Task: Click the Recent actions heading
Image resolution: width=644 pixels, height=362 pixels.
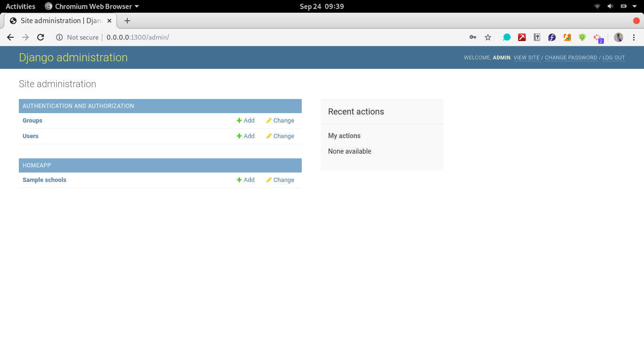Action: click(x=356, y=112)
